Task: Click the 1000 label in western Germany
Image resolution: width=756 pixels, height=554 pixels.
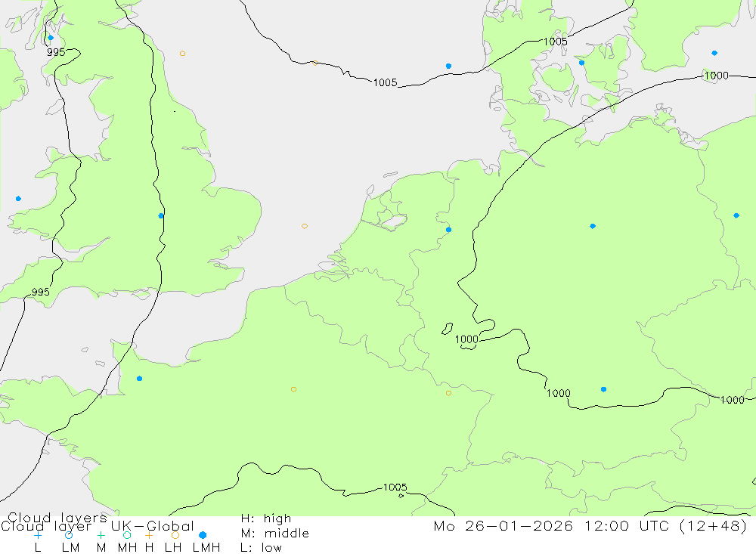Action: [466, 339]
